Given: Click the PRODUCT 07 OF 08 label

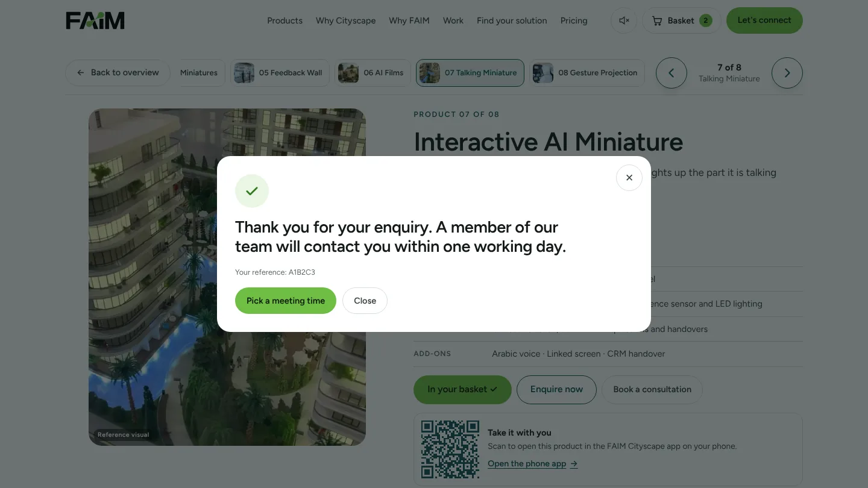Looking at the screenshot, I should pos(456,114).
